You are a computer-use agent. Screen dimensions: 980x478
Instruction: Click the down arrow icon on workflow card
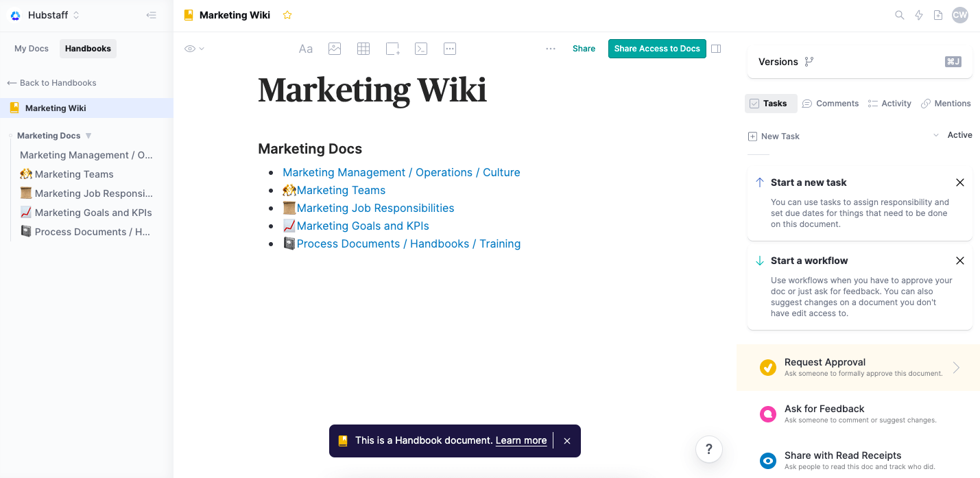[760, 261]
